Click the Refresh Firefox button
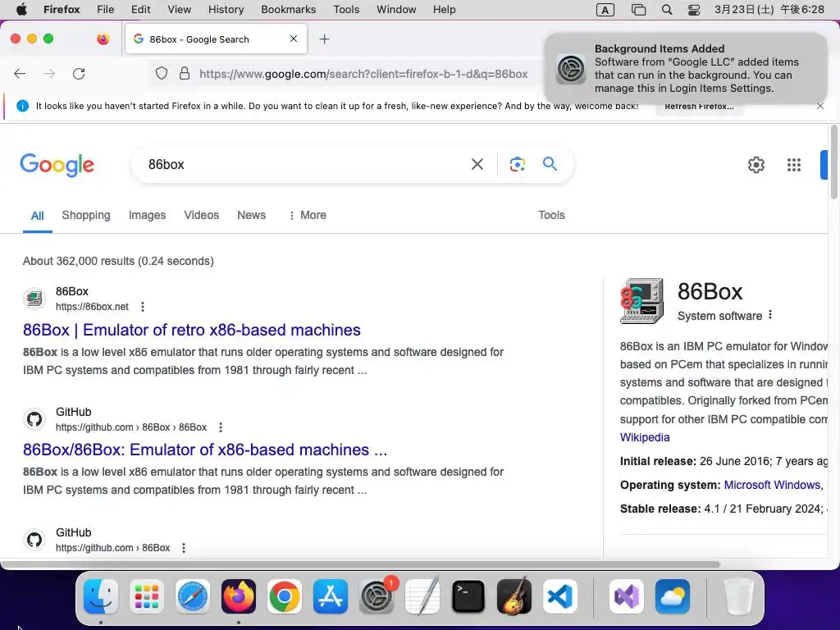Viewport: 840px width, 630px height. (699, 107)
